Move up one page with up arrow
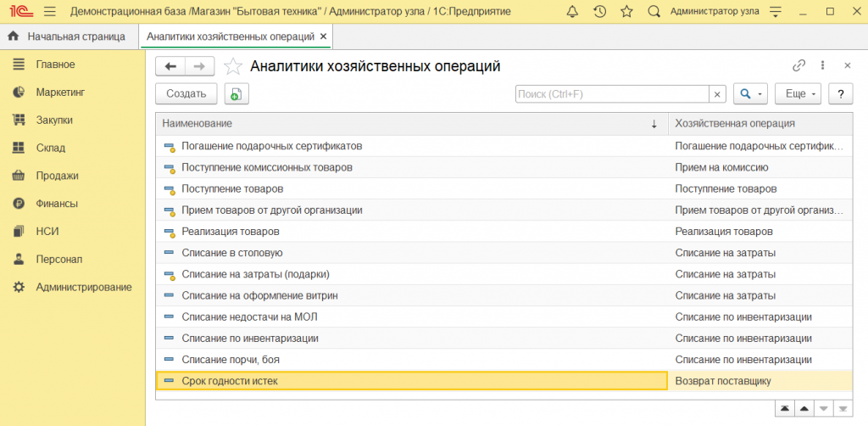The image size is (868, 426). point(804,408)
